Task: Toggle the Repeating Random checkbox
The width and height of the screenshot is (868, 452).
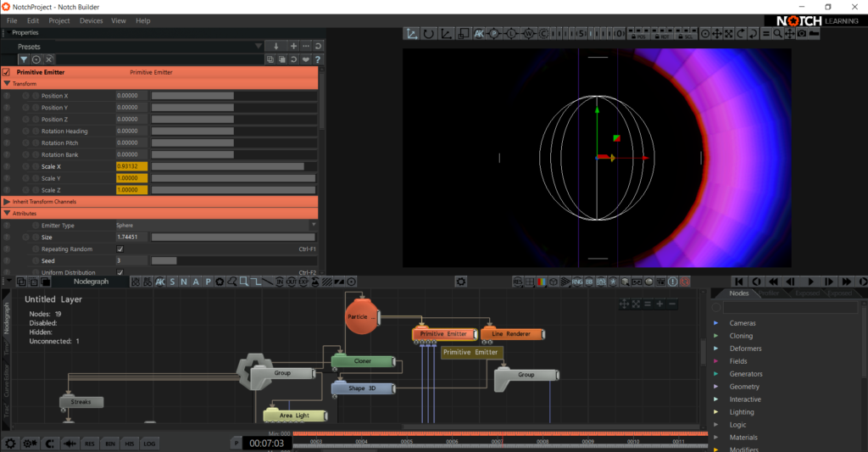Action: point(120,248)
